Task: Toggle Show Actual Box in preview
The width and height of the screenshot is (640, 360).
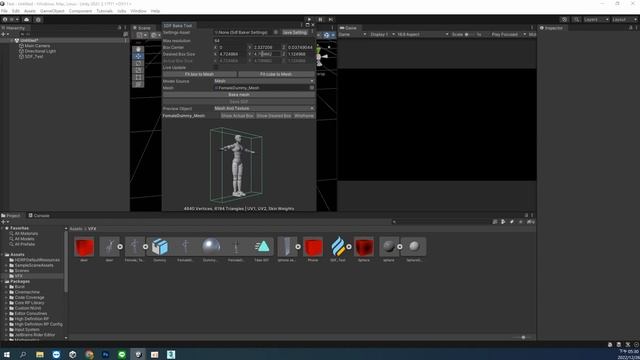Action: coord(237,116)
